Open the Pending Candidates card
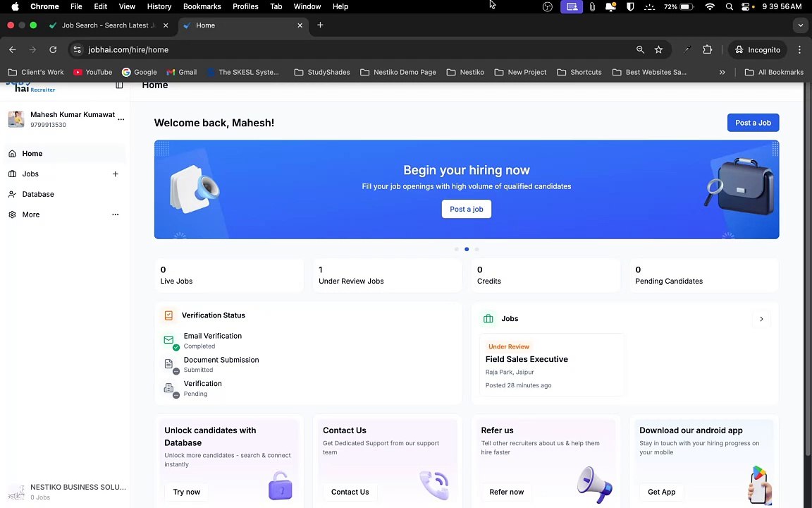 (x=703, y=275)
